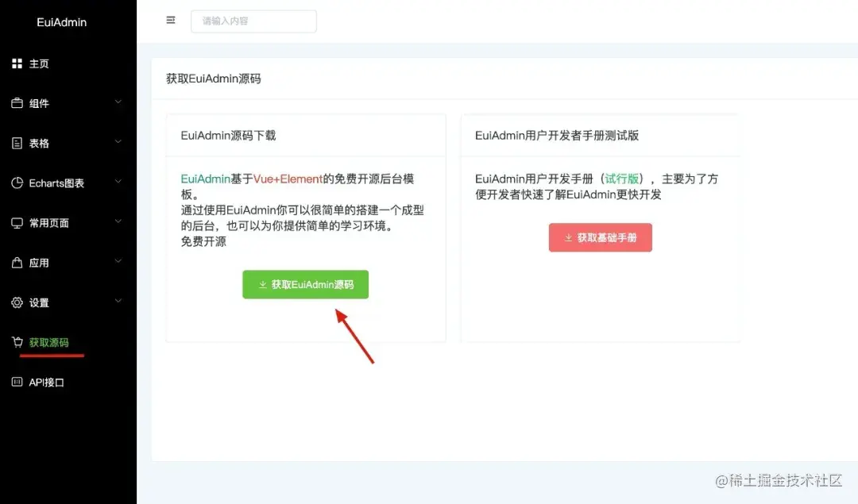This screenshot has width=858, height=504.
Task: Click the red Vue+Element text
Action: [288, 179]
